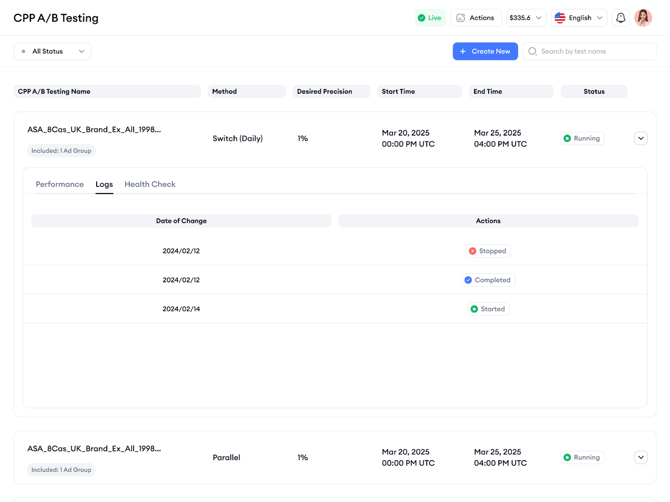This screenshot has height=502, width=670.
Task: Click the Included: 1 Ad Group tag on Parallel test
Action: point(61,470)
